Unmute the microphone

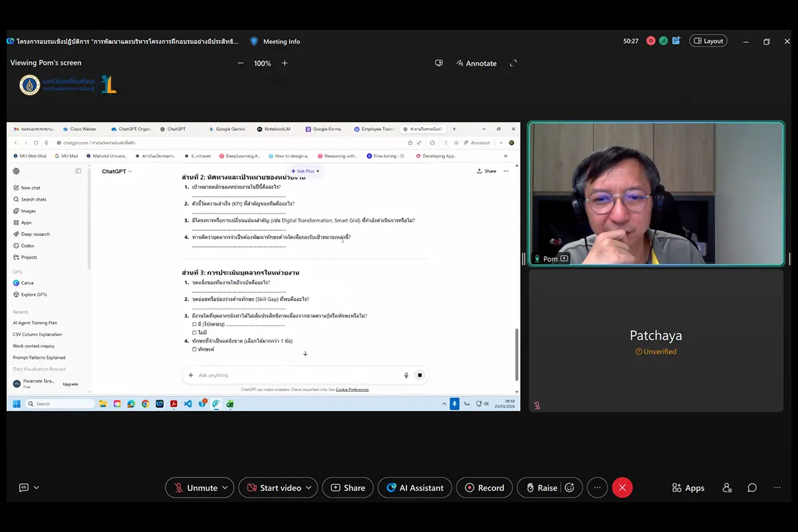pos(195,487)
